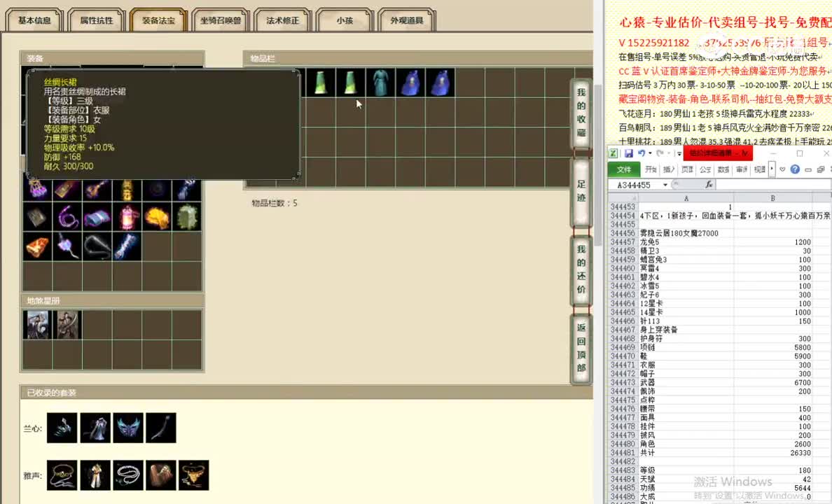
Task: Select the row header 344473
Action: (623, 382)
